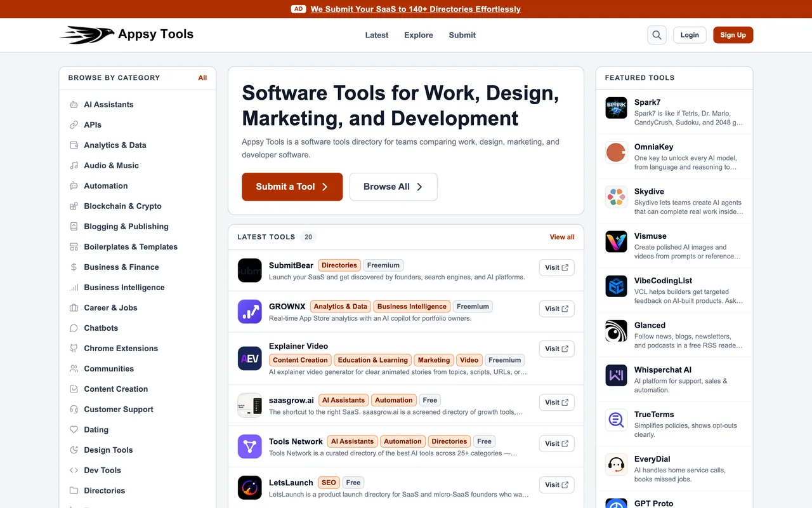Click the Dev Tools code brackets icon

[x=74, y=471]
